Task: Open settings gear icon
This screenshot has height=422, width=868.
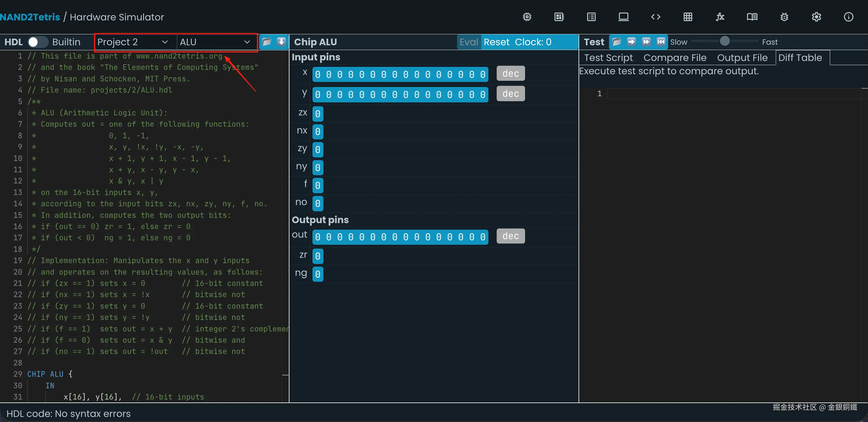Action: click(816, 17)
